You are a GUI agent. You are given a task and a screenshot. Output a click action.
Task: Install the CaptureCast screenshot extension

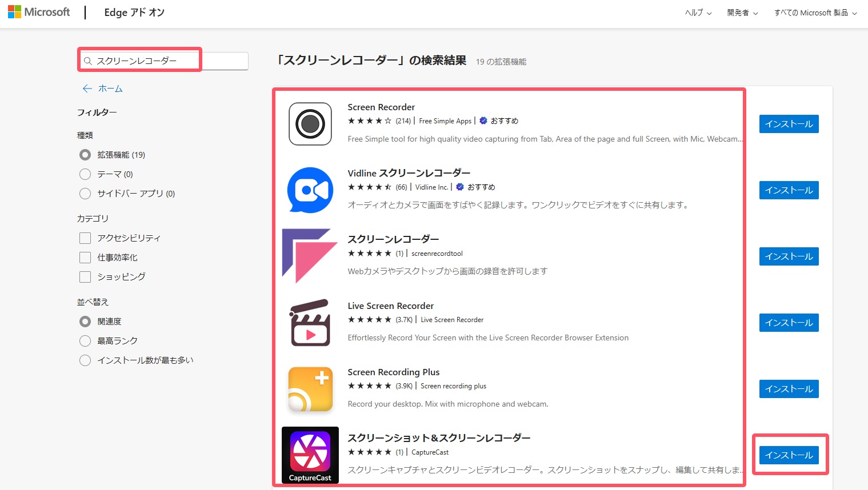(x=789, y=455)
